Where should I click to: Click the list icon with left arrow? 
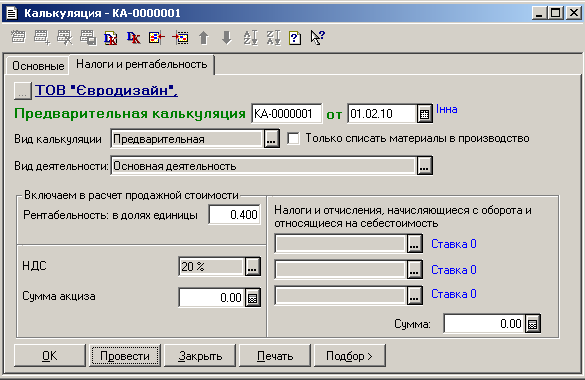point(157,37)
